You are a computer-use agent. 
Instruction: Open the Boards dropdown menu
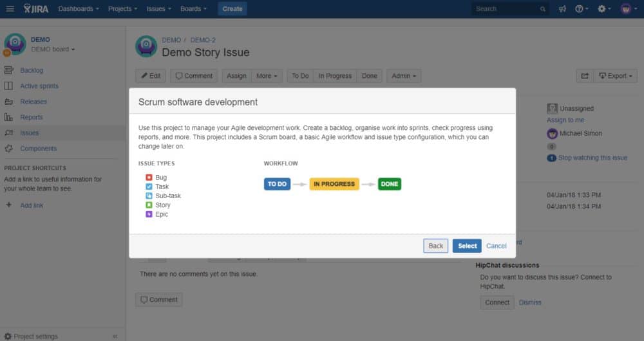pyautogui.click(x=193, y=8)
